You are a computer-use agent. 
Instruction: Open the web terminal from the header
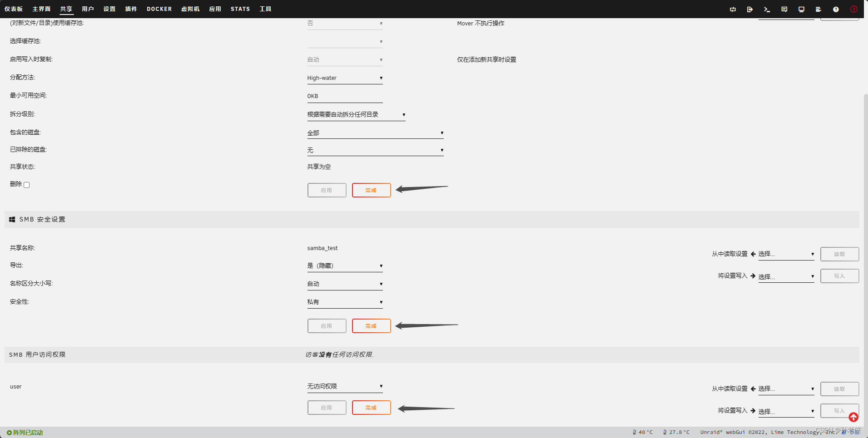[767, 9]
